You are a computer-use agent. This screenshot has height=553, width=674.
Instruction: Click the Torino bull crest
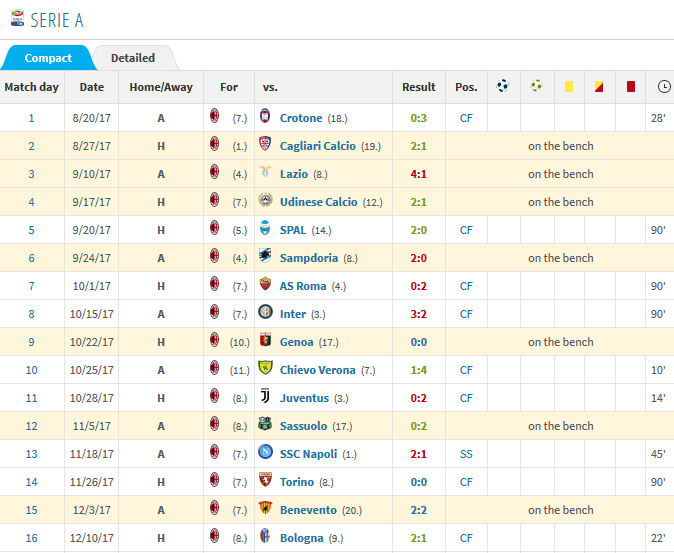tap(265, 480)
